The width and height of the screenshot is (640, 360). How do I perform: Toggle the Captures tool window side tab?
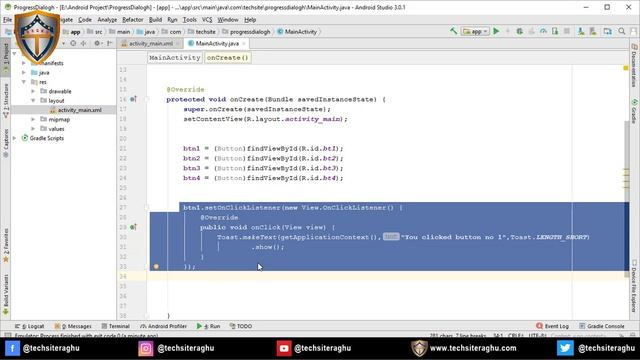(6, 143)
